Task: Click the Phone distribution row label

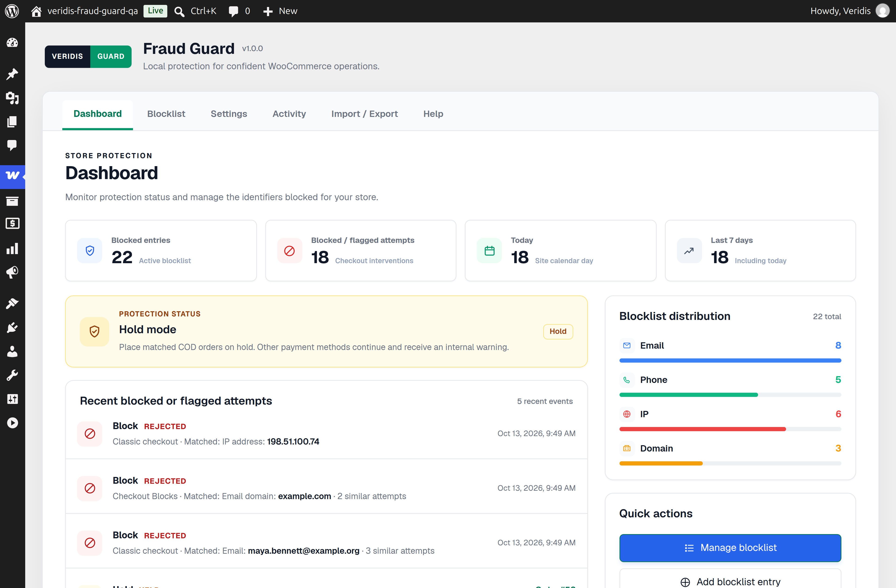Action: click(x=654, y=380)
